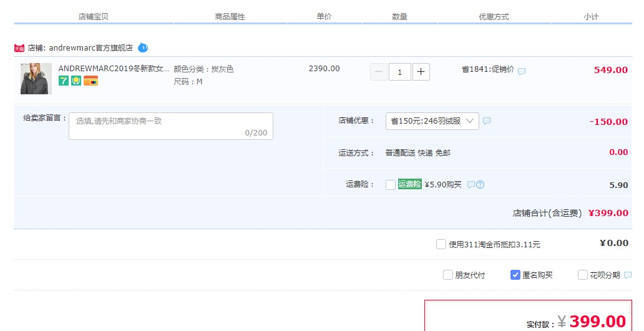Viewport: 644px width, 331px height.
Task: Click the 单价 column header
Action: pos(324,16)
